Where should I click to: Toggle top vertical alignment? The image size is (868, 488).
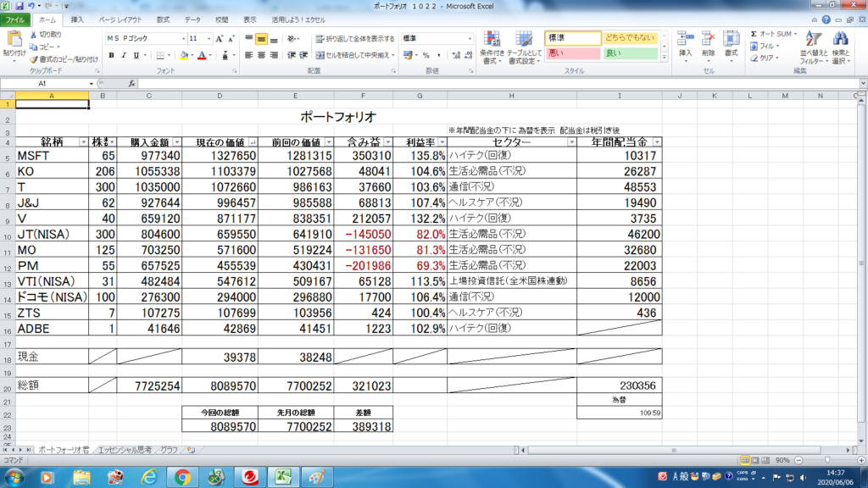(249, 39)
